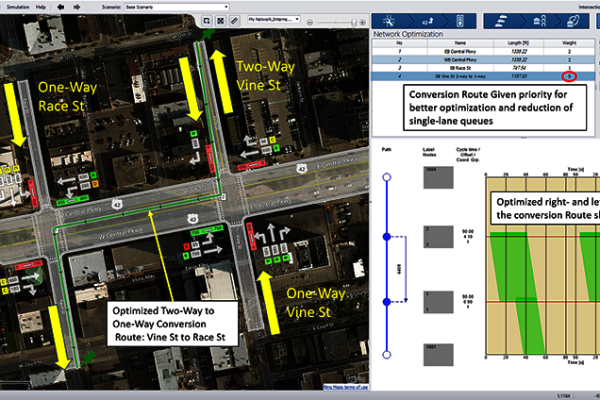Click the Length column header
Screen dimensions: 600x400
(518, 43)
